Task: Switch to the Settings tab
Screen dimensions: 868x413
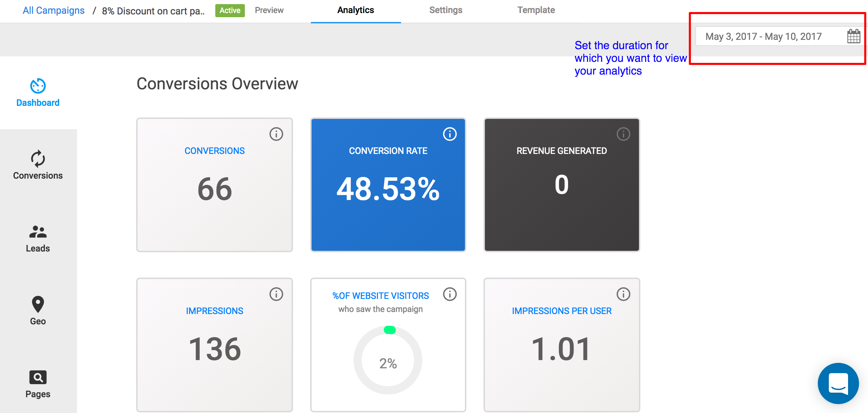Action: (x=446, y=10)
